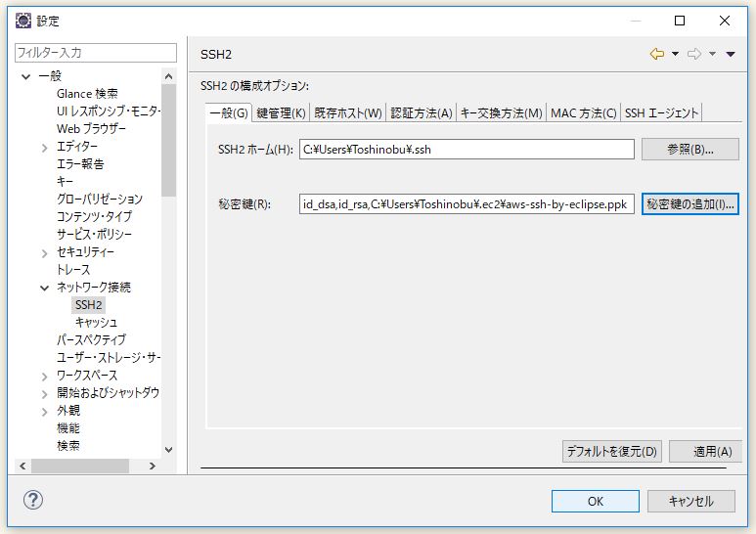Image resolution: width=756 pixels, height=534 pixels.
Task: Click the 秘密鍵(R) private keys field
Action: click(x=467, y=204)
